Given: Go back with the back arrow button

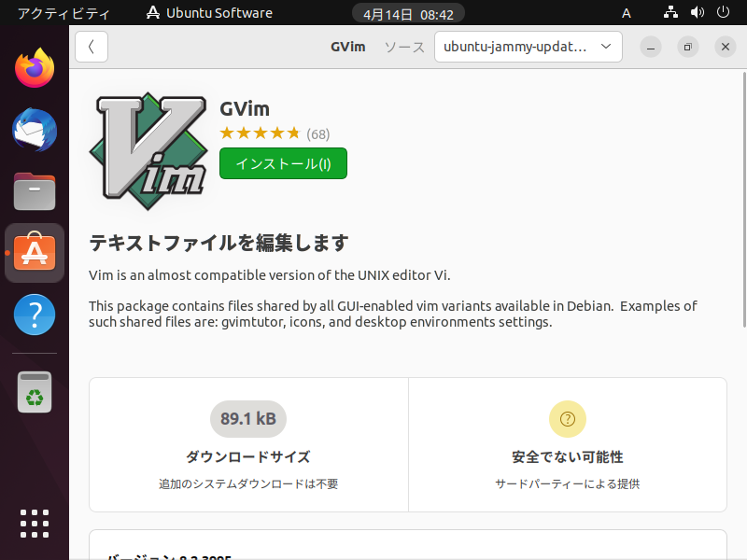Looking at the screenshot, I should [92, 47].
